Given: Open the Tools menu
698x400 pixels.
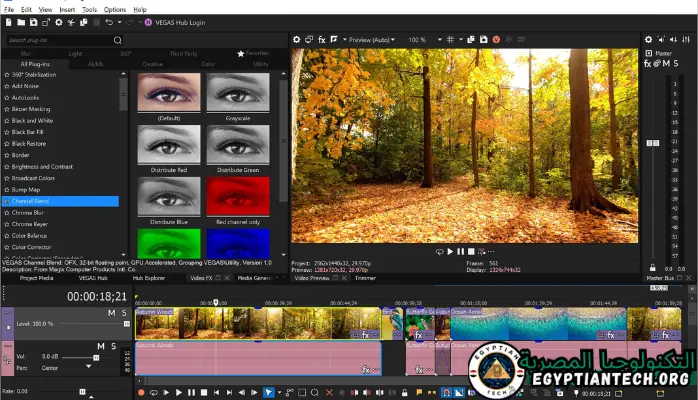Looking at the screenshot, I should click(89, 9).
